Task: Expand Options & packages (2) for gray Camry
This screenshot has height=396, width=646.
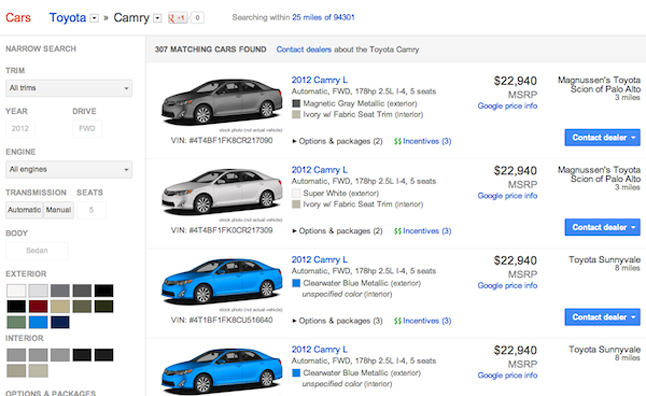Action: [x=337, y=141]
